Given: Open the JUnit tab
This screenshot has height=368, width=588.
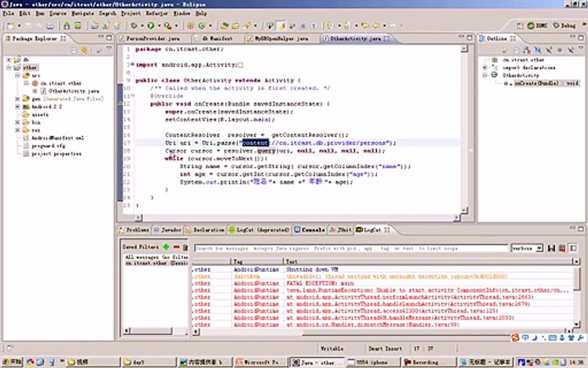Looking at the screenshot, I should click(340, 230).
